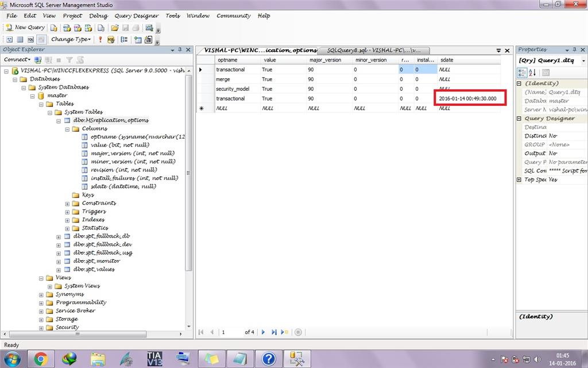Screen dimensions: 588x368
Task: Open the Query Designer menu
Action: 137,16
